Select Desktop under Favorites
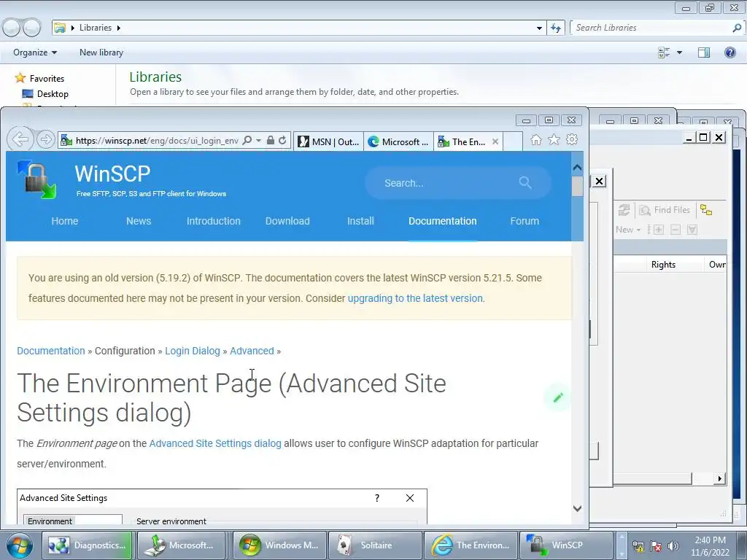 click(x=53, y=94)
